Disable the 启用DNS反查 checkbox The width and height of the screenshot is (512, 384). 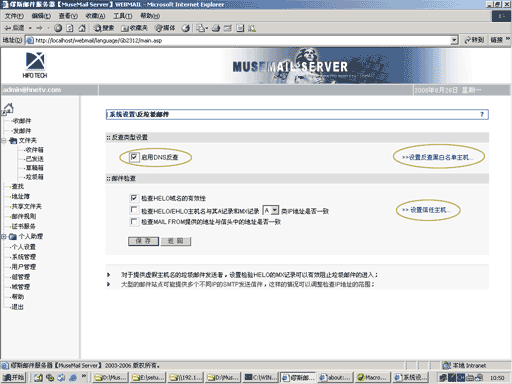(x=134, y=157)
